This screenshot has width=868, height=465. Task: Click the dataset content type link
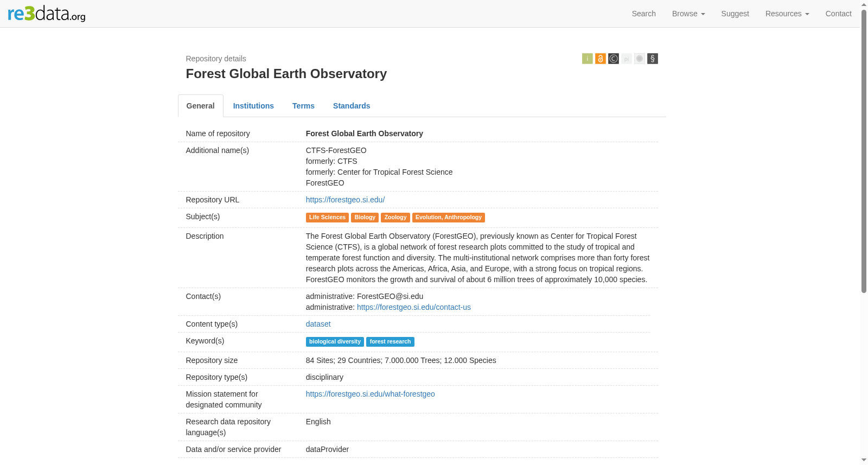pos(318,324)
